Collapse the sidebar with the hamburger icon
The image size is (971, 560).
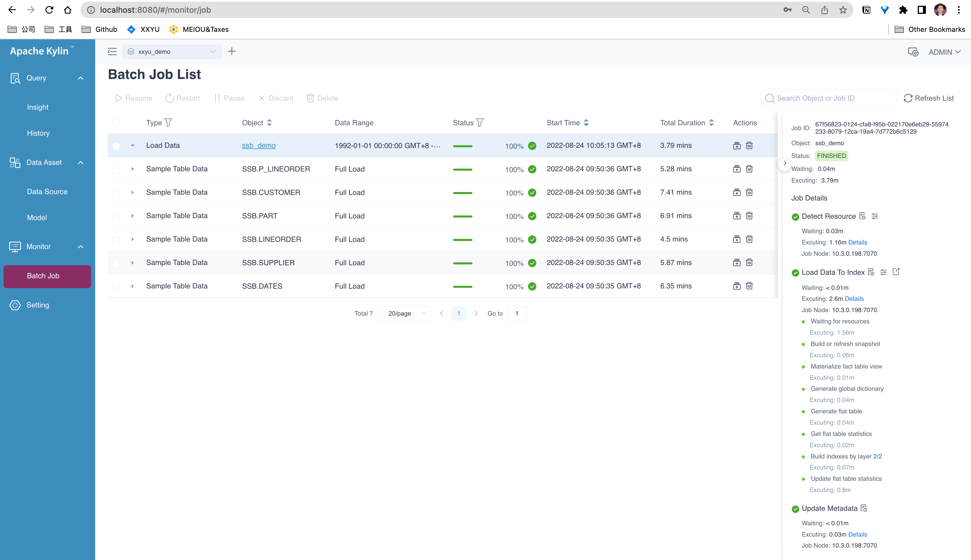[112, 51]
